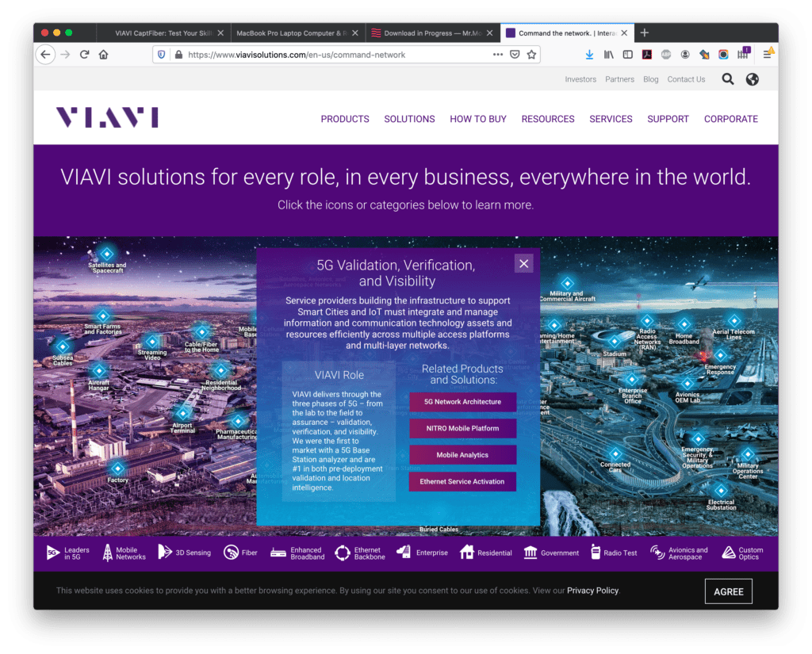Open the 5G Network Architecture solution
Viewport: 812px width, 654px height.
(462, 402)
